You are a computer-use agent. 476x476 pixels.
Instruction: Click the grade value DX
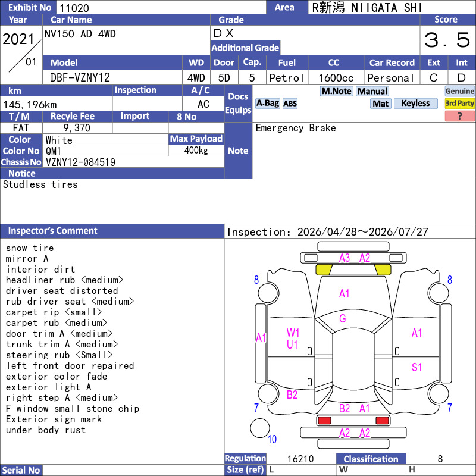pyautogui.click(x=224, y=33)
